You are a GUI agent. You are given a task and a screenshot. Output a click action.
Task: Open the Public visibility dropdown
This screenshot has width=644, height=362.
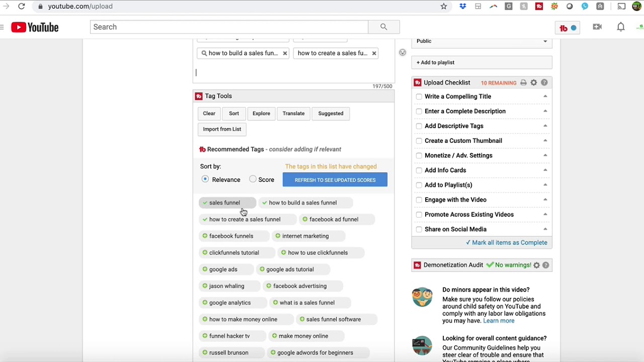point(482,42)
